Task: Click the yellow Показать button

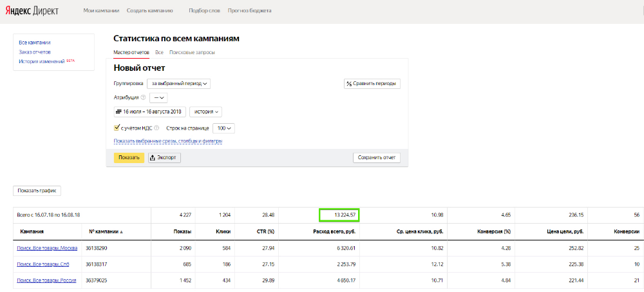Action: click(x=129, y=157)
